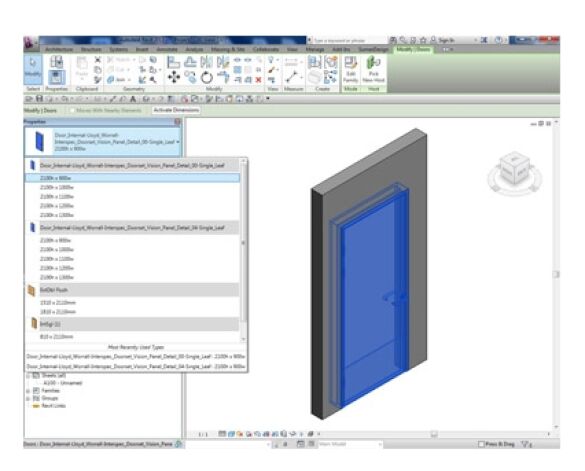The image size is (585, 471).
Task: Click the red Delete icon
Action: pos(258,79)
